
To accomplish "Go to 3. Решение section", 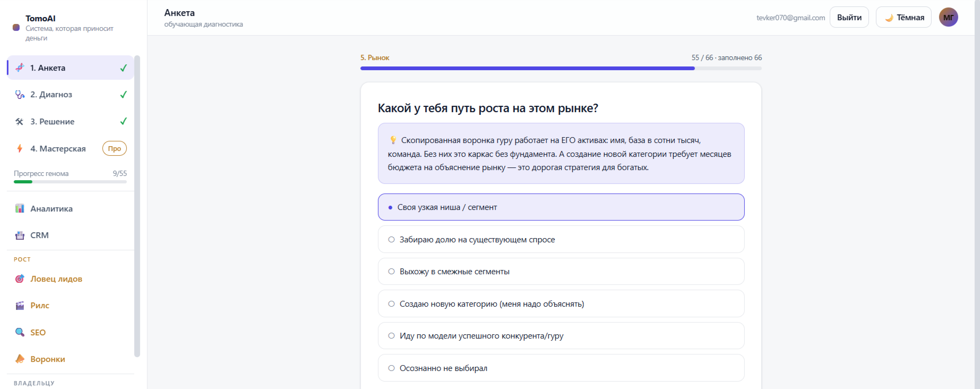I will [x=70, y=122].
